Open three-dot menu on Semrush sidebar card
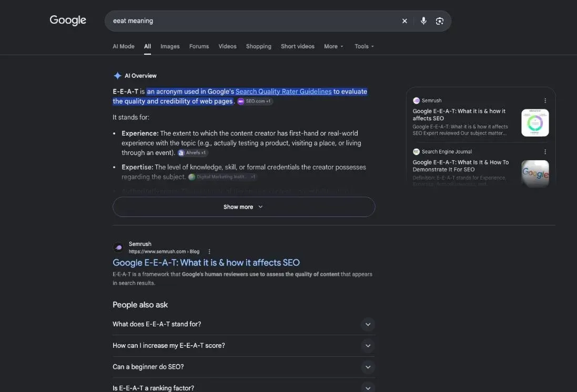Screen dimensions: 577x392 (x=545, y=100)
